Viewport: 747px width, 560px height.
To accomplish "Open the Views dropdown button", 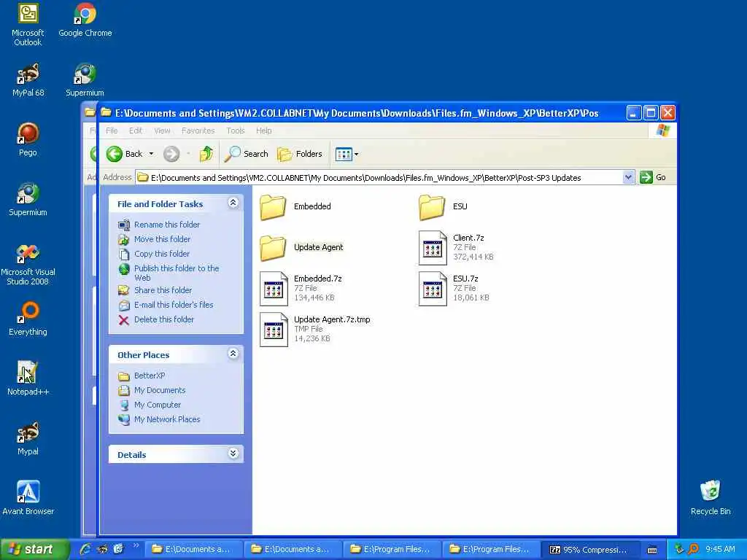I will pyautogui.click(x=347, y=154).
